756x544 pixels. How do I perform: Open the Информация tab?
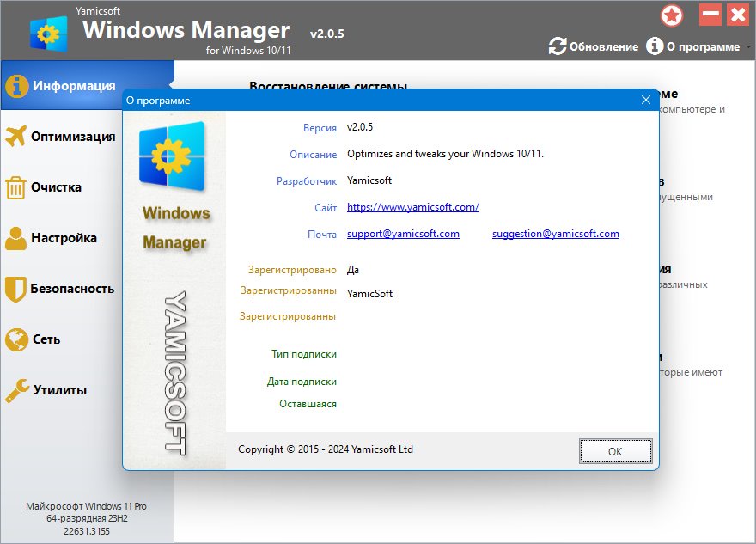88,86
